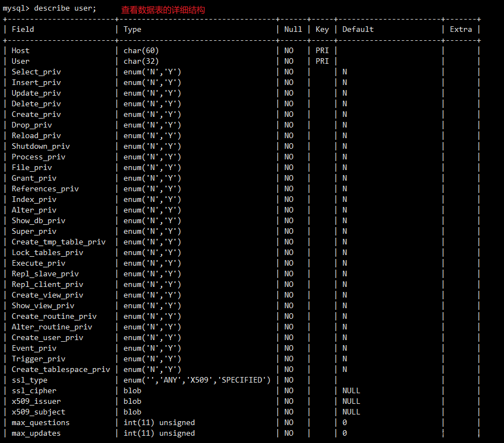
Task: Click the 'x509_subject' field name
Action: (x=39, y=412)
